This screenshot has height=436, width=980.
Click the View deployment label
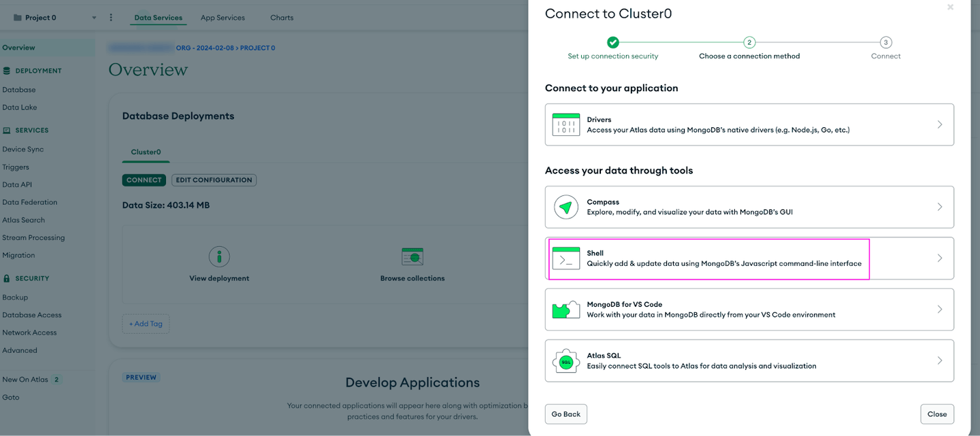[219, 278]
